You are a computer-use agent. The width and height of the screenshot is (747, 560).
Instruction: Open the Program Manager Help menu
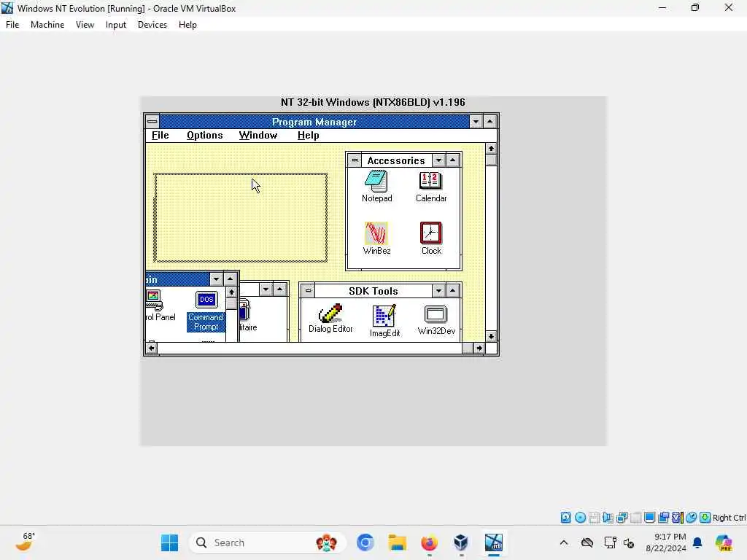click(x=309, y=135)
